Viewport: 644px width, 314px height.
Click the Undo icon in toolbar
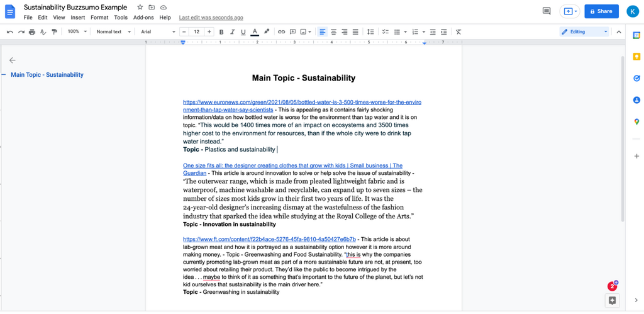point(10,31)
